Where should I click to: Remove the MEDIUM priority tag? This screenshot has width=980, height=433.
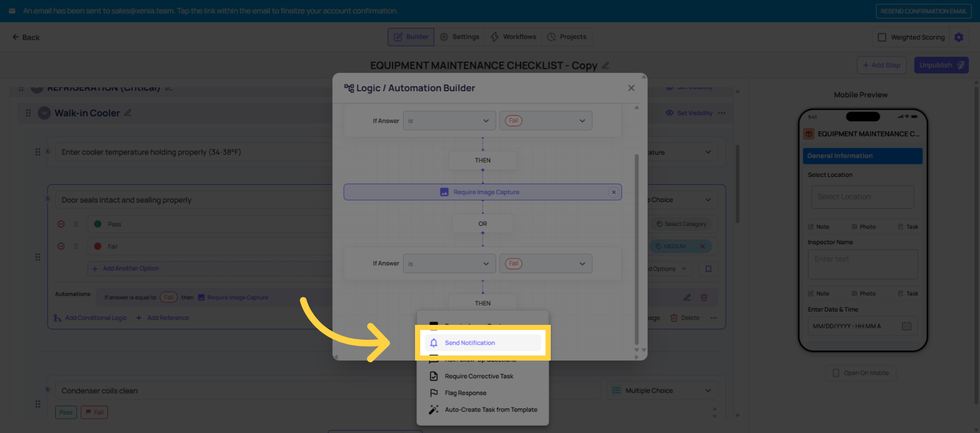click(x=702, y=246)
